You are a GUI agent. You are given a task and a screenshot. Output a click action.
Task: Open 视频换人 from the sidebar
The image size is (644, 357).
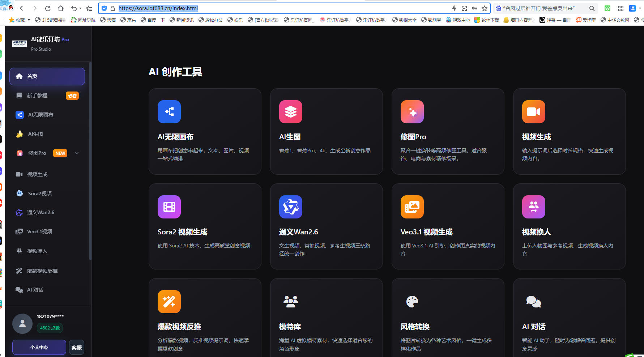[x=47, y=251]
